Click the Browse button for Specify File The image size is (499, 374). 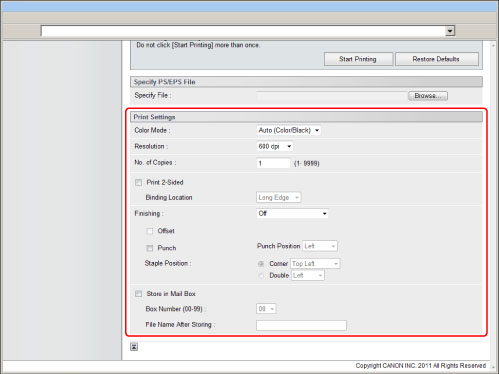coord(428,96)
